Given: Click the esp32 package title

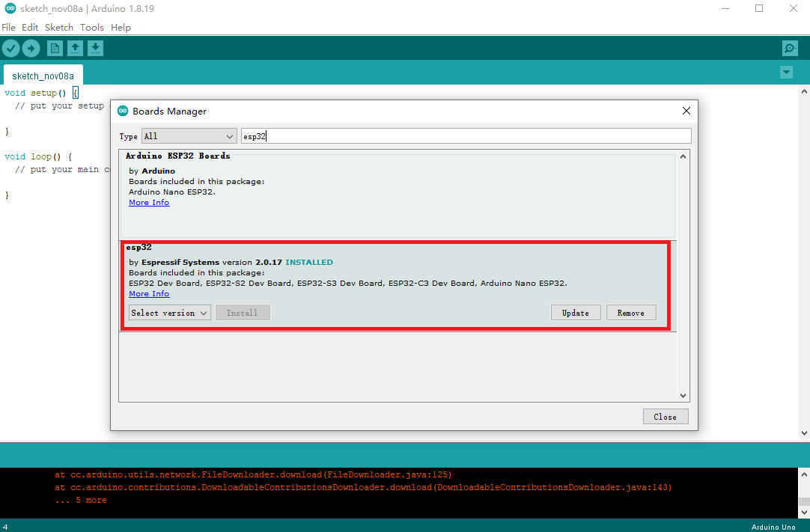Looking at the screenshot, I should coord(139,248).
